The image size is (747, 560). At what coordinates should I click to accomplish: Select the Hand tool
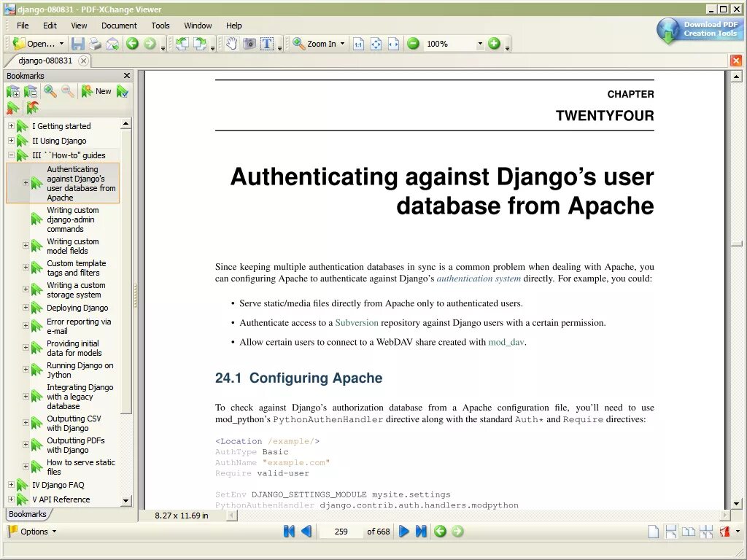pos(231,44)
